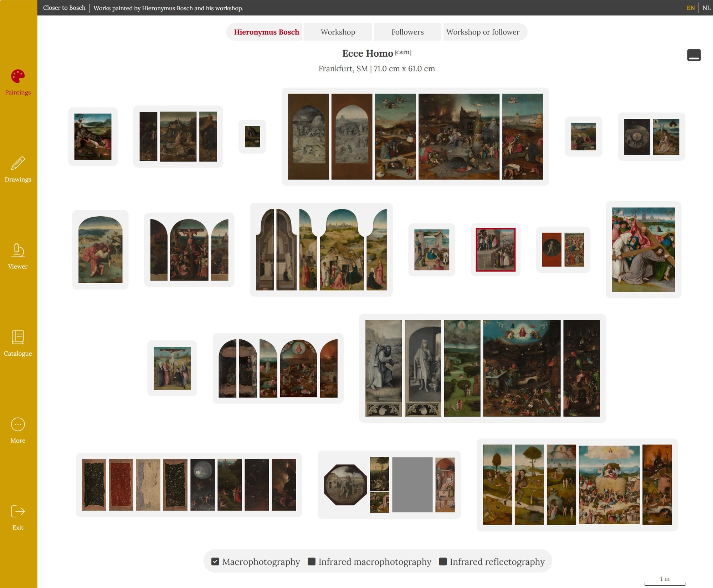Launch the Viewer microscope icon
Viewport: 713px width, 588px height.
click(18, 251)
